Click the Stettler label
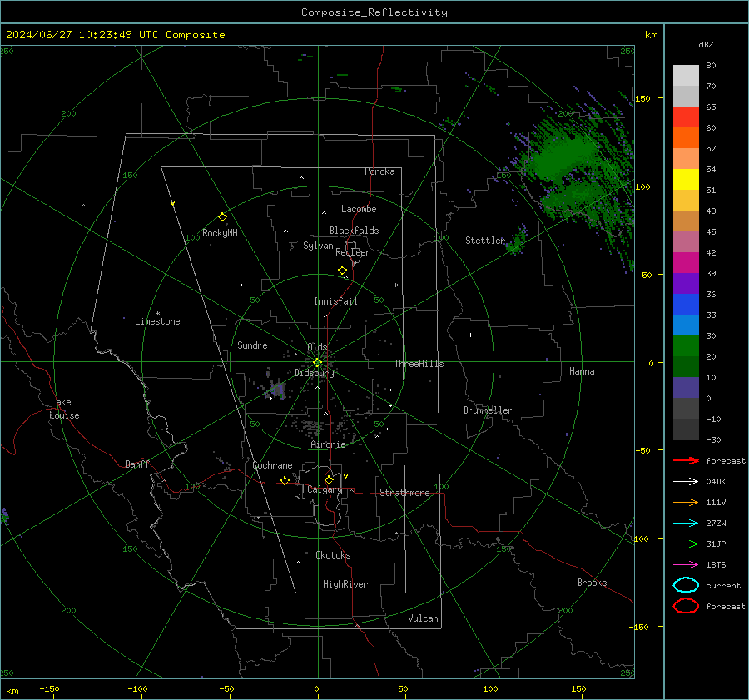Viewport: 749px width, 700px height. tap(485, 241)
